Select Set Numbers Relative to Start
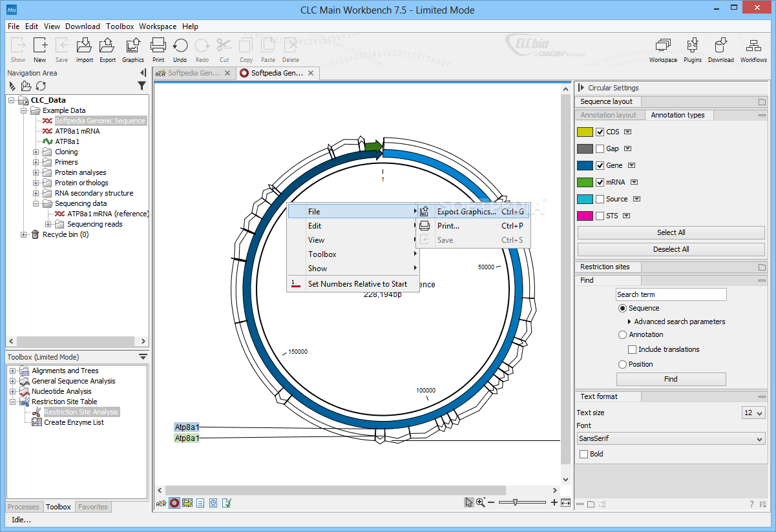This screenshot has height=532, width=776. click(x=353, y=284)
